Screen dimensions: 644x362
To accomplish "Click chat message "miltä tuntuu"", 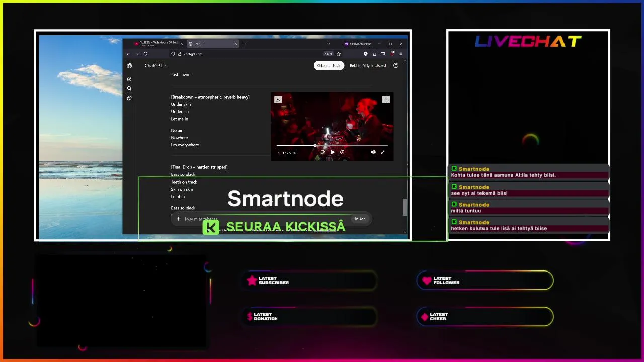I will pos(466,211).
